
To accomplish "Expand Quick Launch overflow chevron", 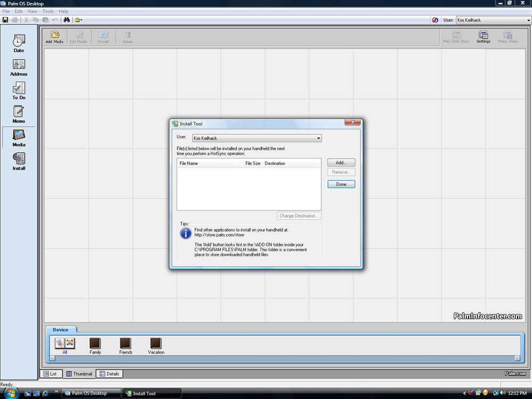I will pyautogui.click(x=56, y=392).
